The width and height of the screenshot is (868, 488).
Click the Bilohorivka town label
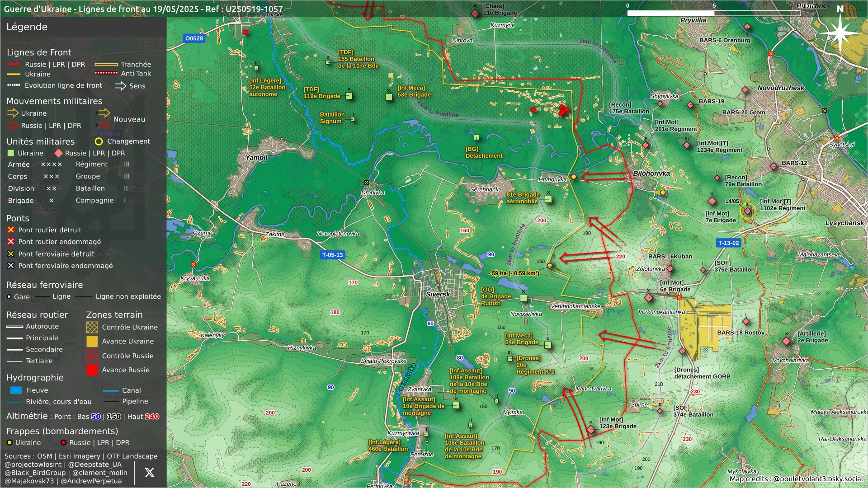coord(651,174)
